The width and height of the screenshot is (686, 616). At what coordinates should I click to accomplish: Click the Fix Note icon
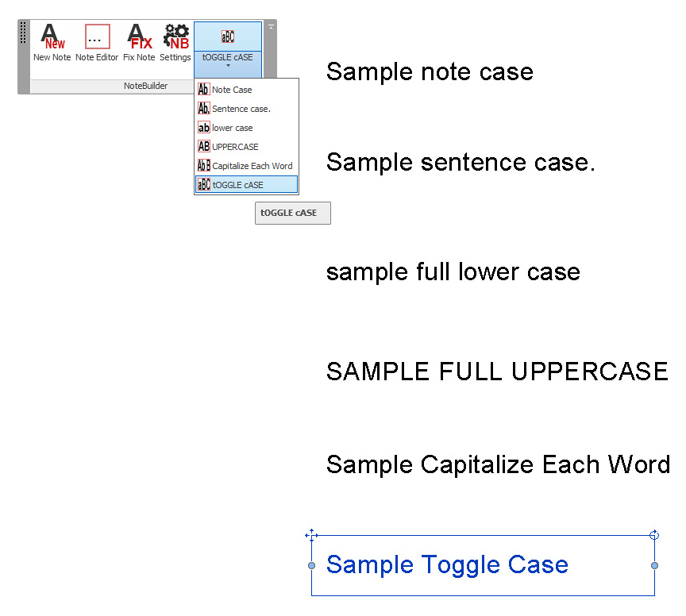coord(138,36)
